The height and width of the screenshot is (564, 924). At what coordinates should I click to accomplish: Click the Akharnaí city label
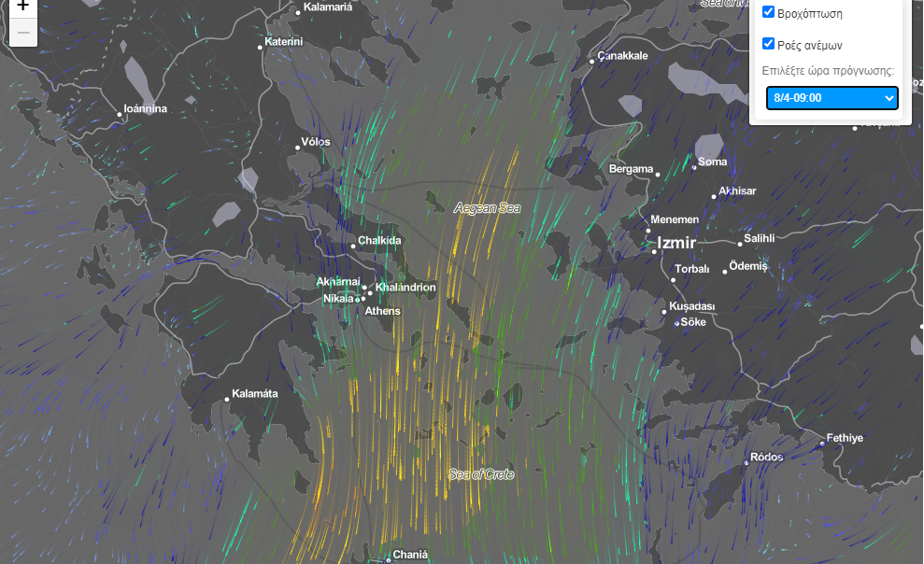[337, 282]
